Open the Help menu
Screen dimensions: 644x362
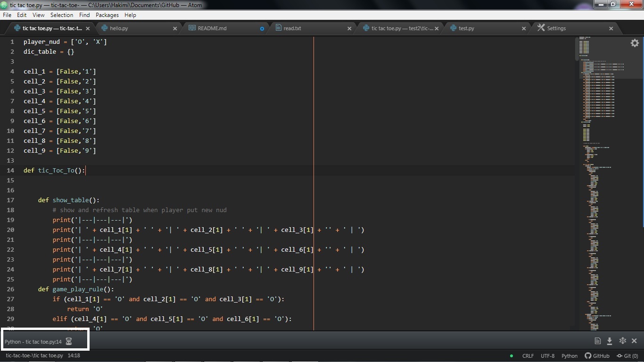(x=130, y=15)
